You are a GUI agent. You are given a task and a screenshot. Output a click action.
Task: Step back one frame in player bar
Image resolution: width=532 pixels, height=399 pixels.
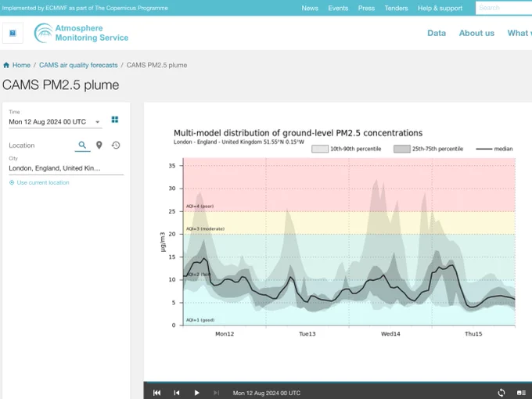pos(177,393)
